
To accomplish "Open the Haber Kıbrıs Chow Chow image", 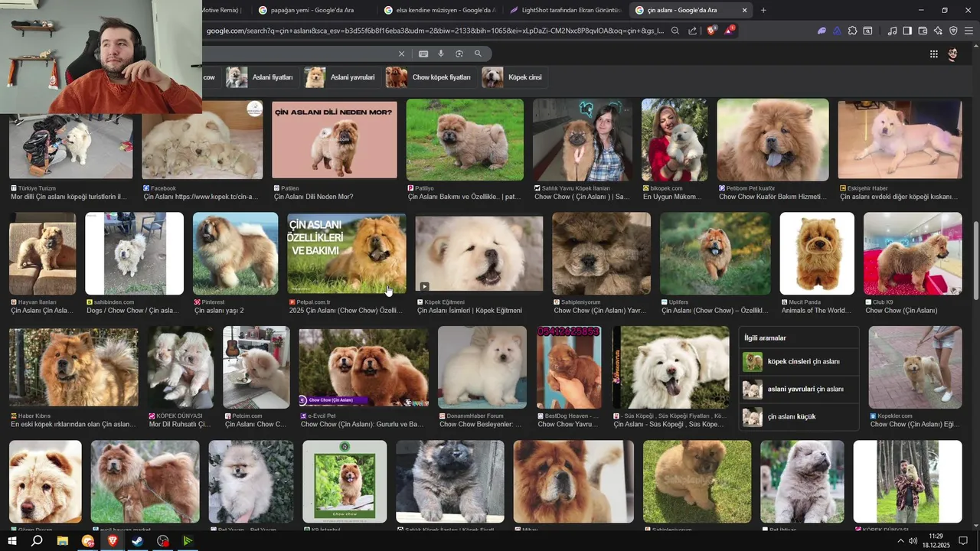I will pos(73,367).
